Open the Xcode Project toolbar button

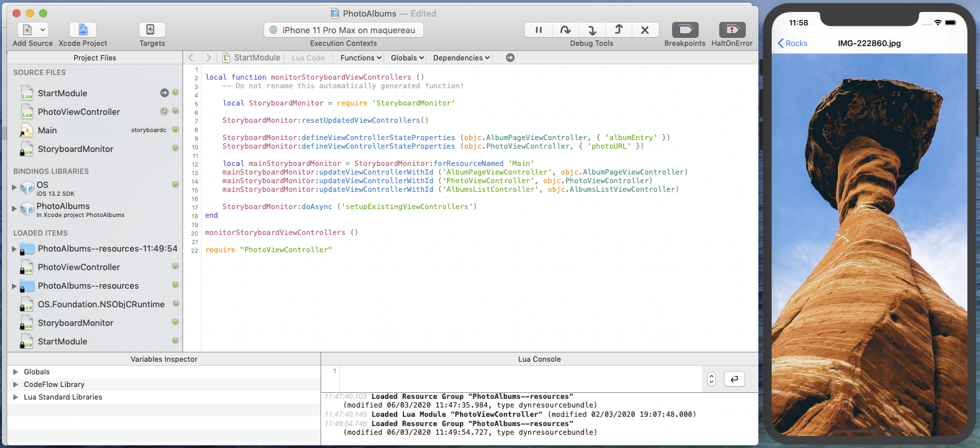(83, 30)
